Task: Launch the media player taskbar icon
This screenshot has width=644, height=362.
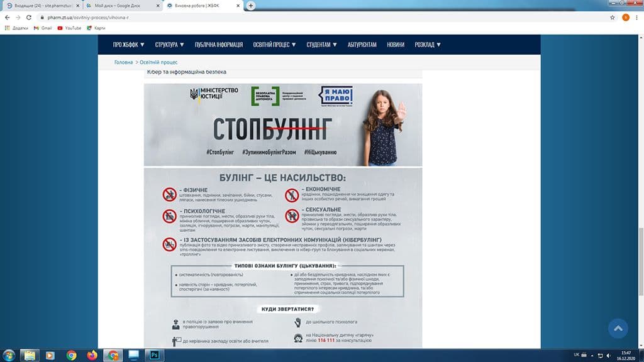Action: click(x=50, y=355)
